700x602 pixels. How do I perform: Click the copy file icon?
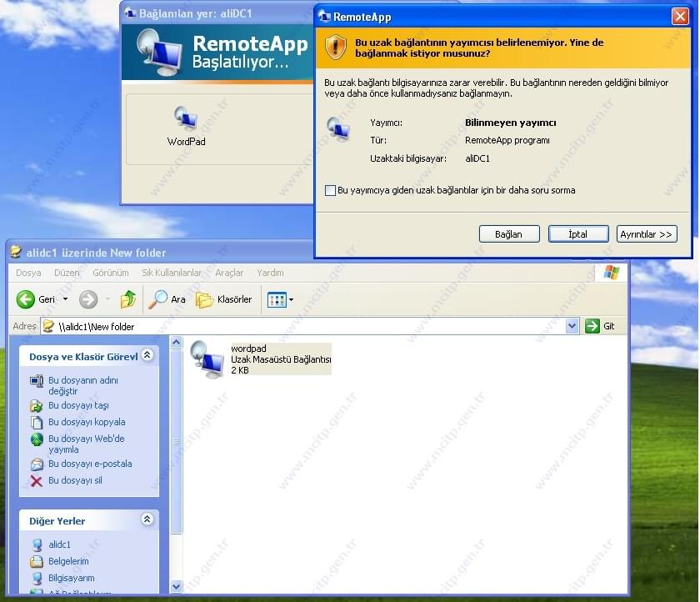tap(37, 422)
